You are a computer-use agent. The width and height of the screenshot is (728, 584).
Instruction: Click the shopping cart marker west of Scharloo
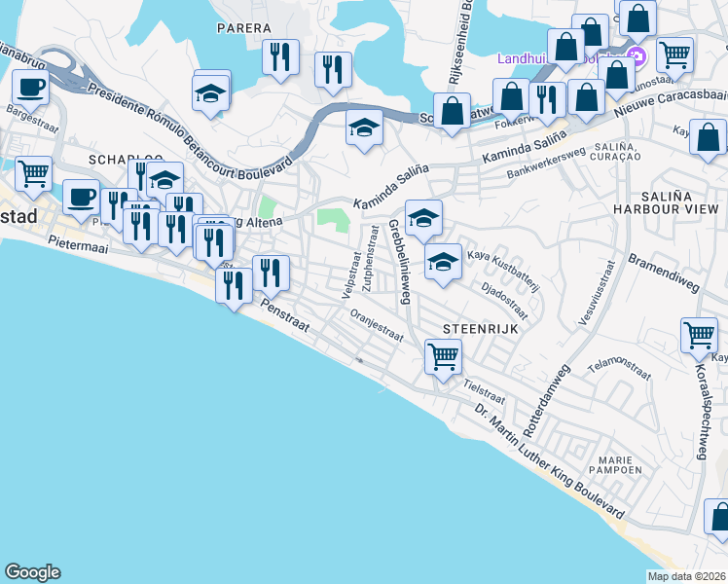click(34, 174)
